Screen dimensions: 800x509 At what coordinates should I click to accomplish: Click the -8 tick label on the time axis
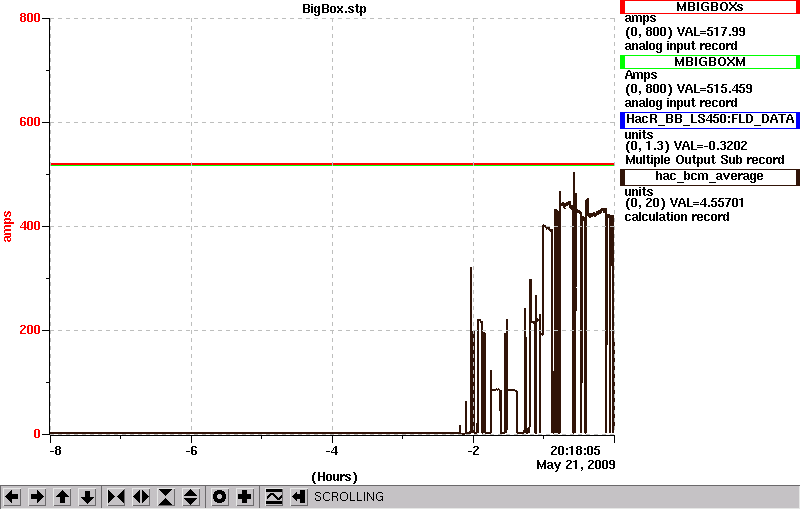55,451
